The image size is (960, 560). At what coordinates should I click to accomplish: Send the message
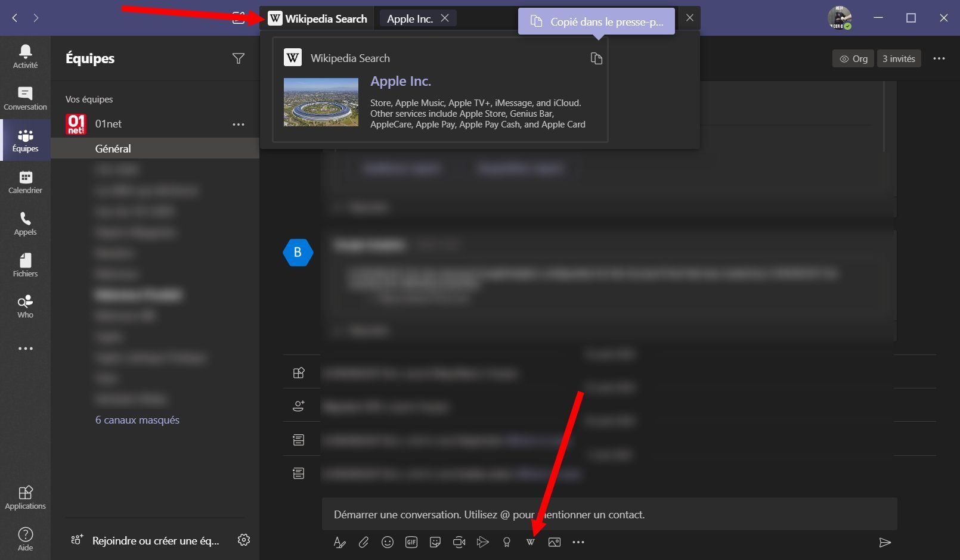(885, 542)
